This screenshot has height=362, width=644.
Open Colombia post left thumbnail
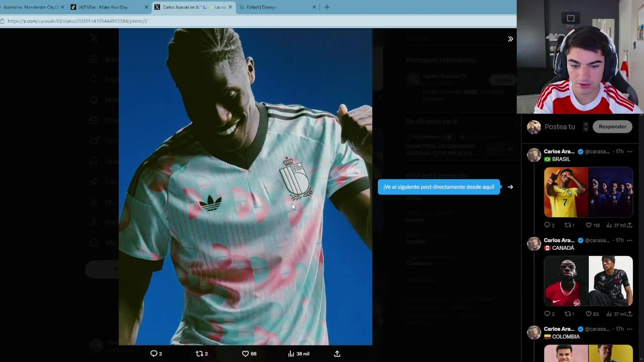coord(566,353)
